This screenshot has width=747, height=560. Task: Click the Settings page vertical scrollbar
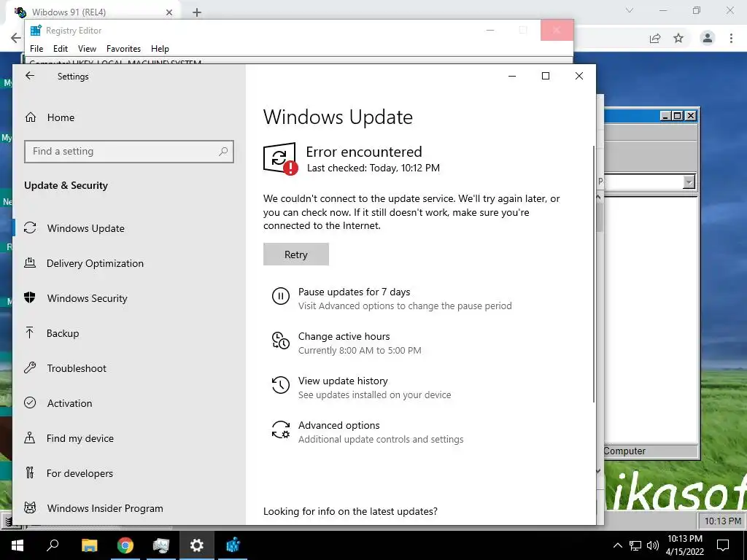click(594, 274)
